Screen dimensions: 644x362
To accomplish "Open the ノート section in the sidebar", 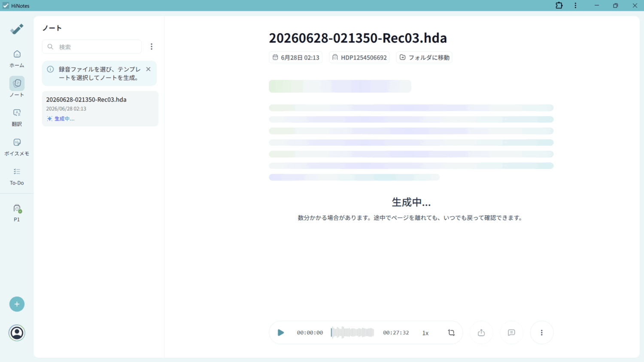I will pos(17,87).
